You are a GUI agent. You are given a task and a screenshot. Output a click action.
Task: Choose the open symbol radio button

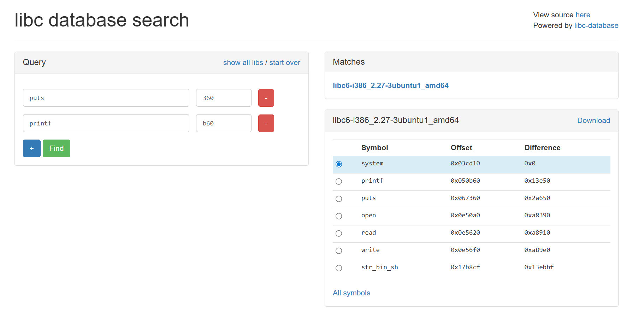(339, 216)
